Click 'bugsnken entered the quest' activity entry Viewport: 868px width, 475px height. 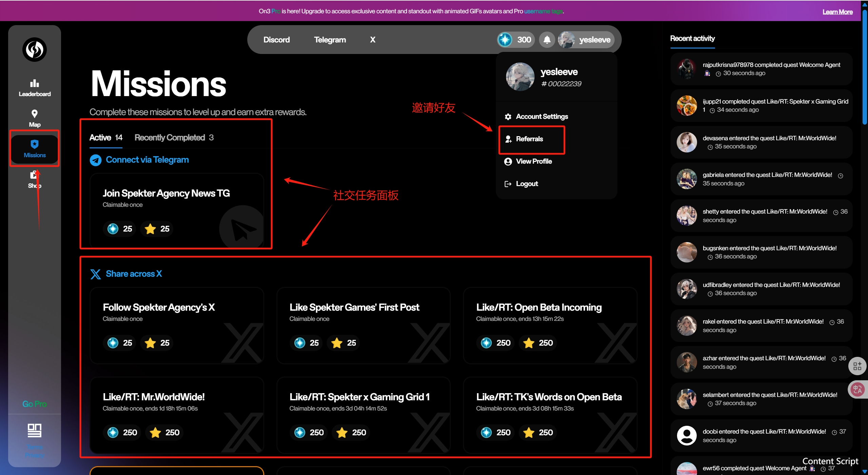pyautogui.click(x=761, y=252)
